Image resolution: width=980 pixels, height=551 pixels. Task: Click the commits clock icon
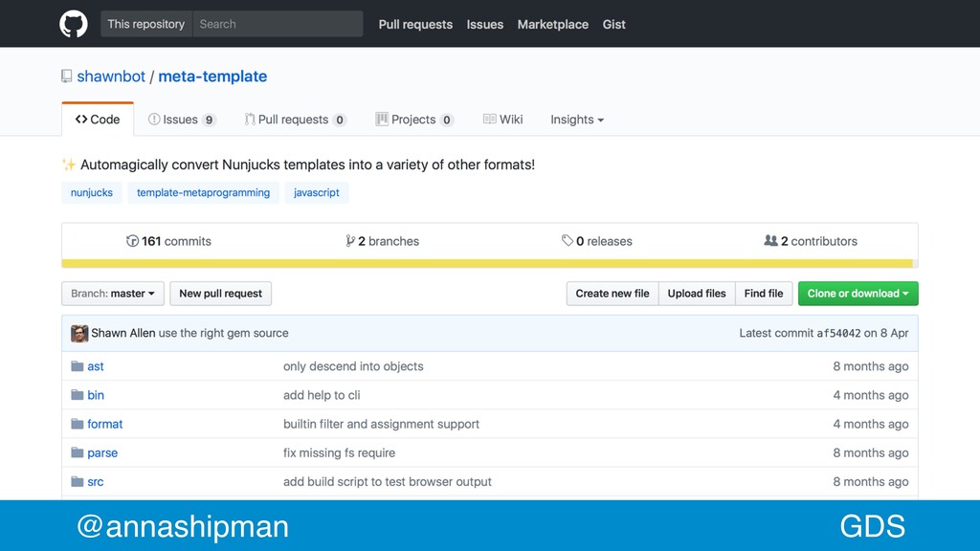coord(132,241)
